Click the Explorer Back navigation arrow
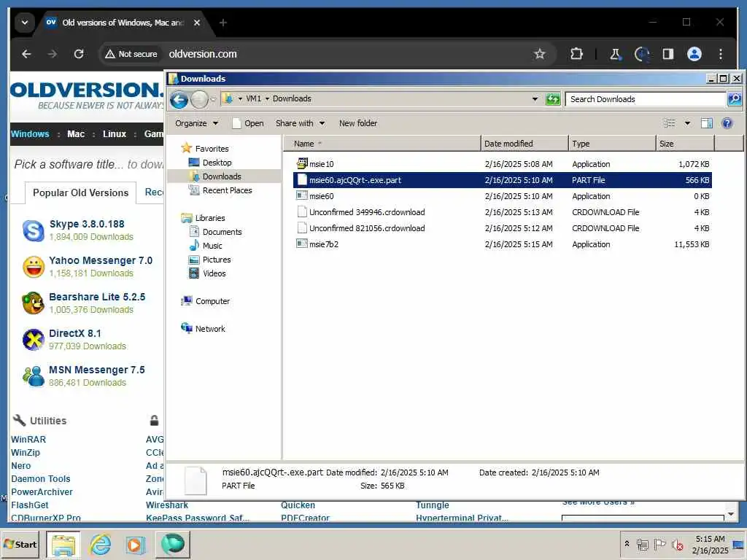The width and height of the screenshot is (747, 560). pyautogui.click(x=179, y=99)
